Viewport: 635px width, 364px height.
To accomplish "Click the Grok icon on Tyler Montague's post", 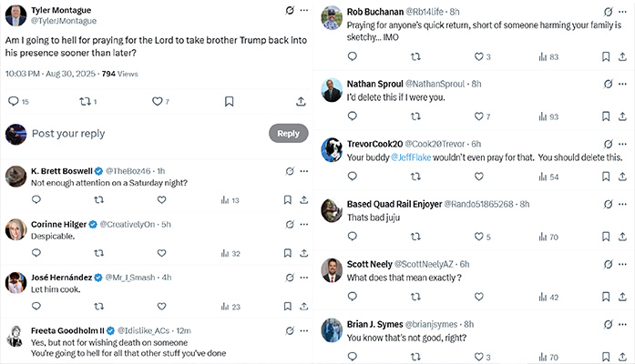I will 289,10.
